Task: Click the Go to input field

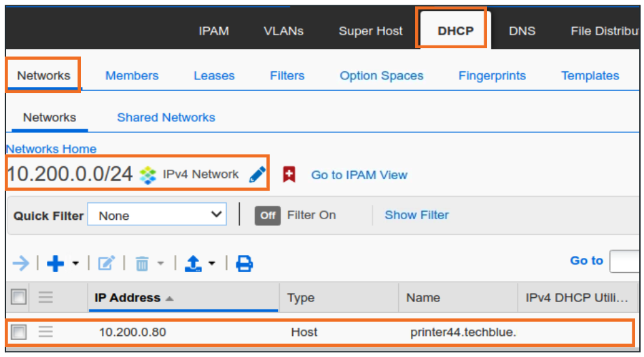Action: pos(625,261)
